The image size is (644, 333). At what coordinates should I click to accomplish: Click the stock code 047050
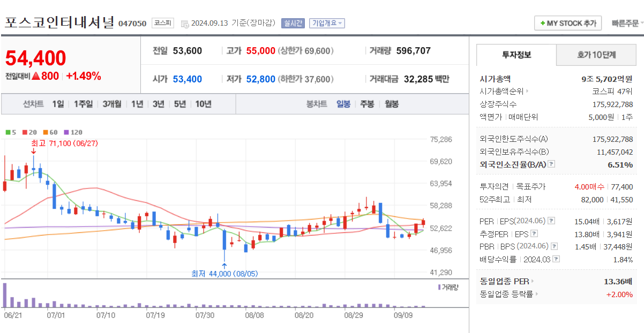pos(132,24)
